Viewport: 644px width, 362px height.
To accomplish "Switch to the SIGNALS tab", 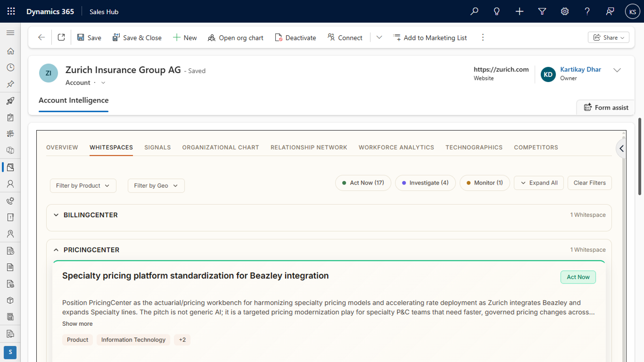I will pos(157,147).
